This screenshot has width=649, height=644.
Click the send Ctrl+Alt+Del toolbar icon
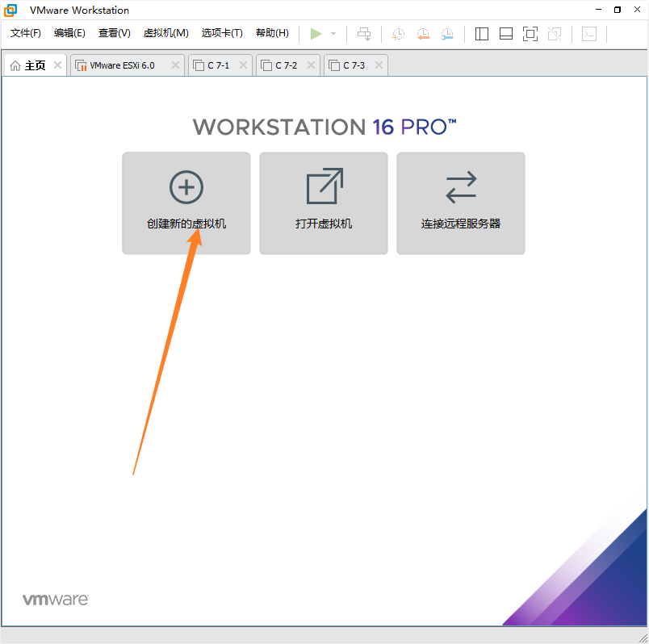pos(365,34)
